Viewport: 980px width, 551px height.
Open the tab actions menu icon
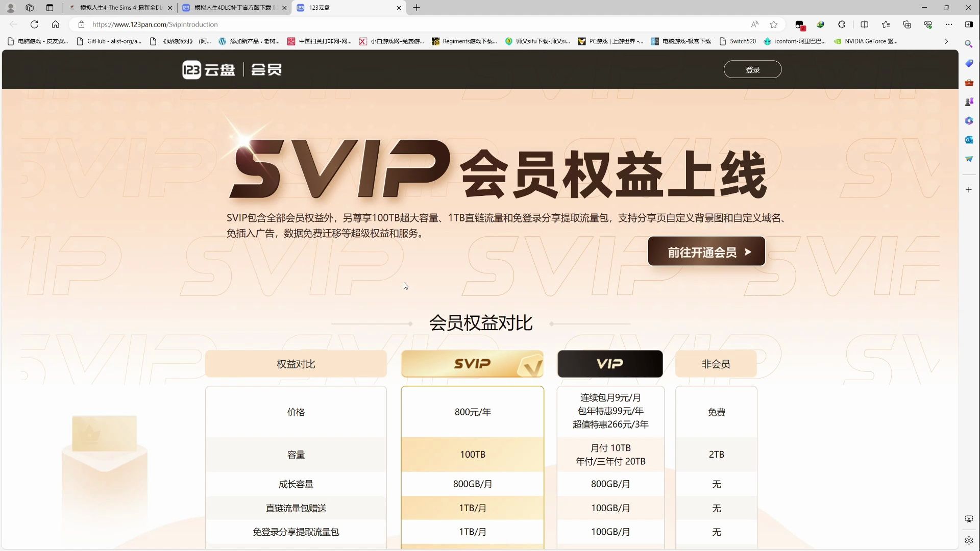pos(50,8)
